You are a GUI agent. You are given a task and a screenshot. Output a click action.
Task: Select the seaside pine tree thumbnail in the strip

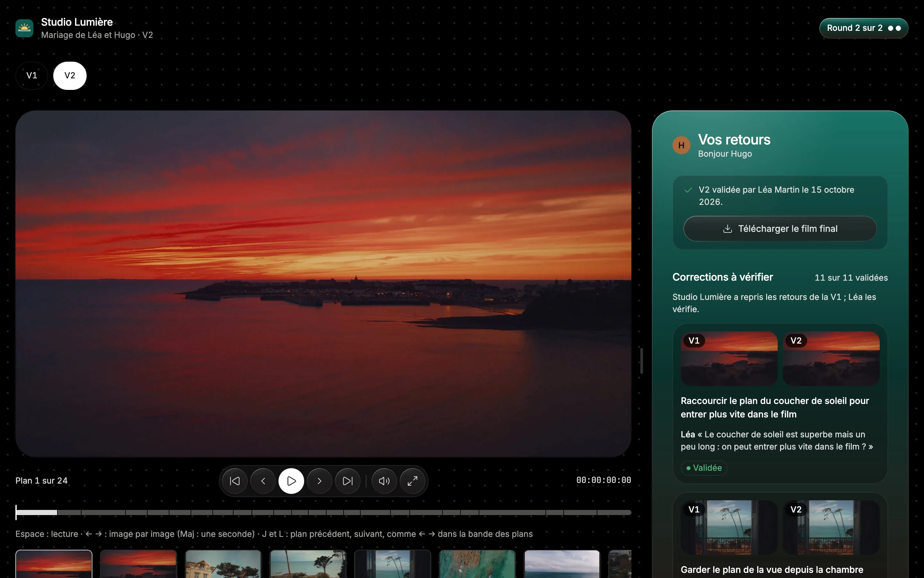coord(308,564)
